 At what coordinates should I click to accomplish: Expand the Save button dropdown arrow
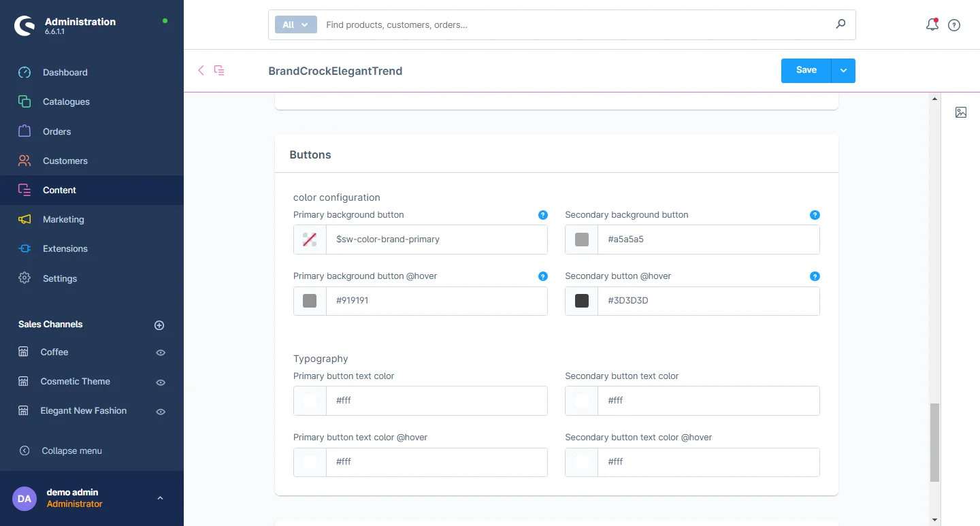point(843,71)
